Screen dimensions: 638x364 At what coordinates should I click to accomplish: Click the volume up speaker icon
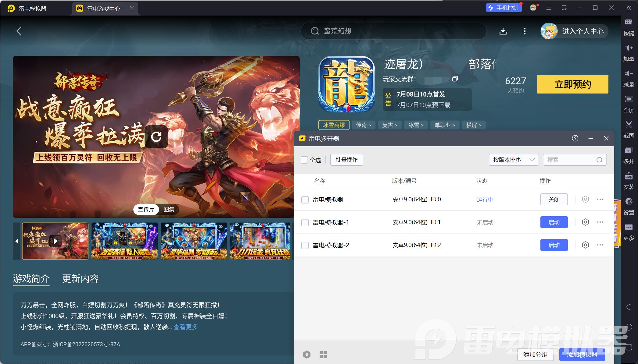tap(629, 48)
